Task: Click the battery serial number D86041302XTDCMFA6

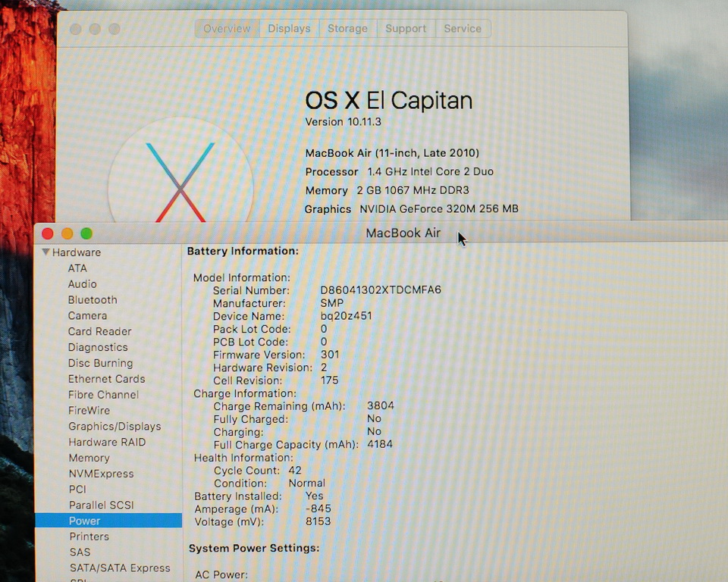Action: click(x=381, y=290)
